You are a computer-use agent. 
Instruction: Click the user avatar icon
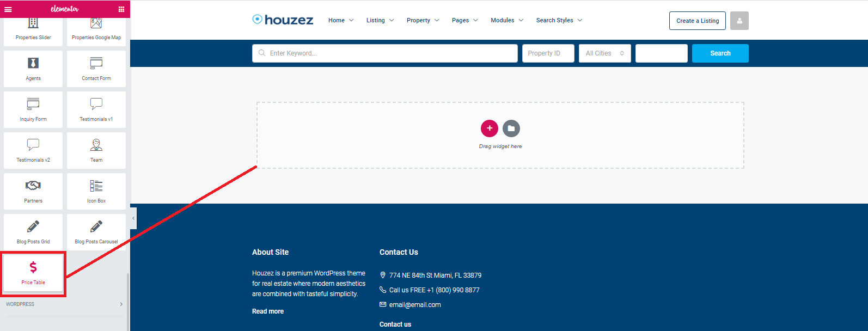(739, 21)
